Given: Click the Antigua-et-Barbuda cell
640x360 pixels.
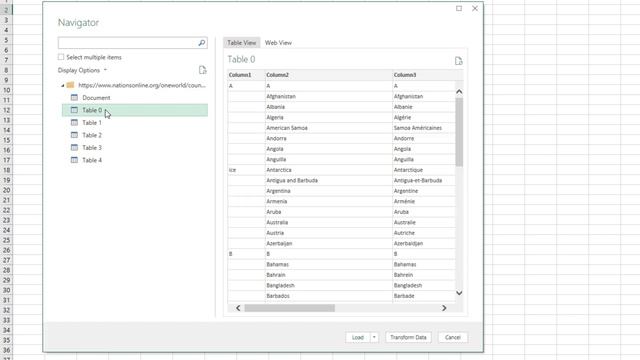Looking at the screenshot, I should pyautogui.click(x=424, y=180).
